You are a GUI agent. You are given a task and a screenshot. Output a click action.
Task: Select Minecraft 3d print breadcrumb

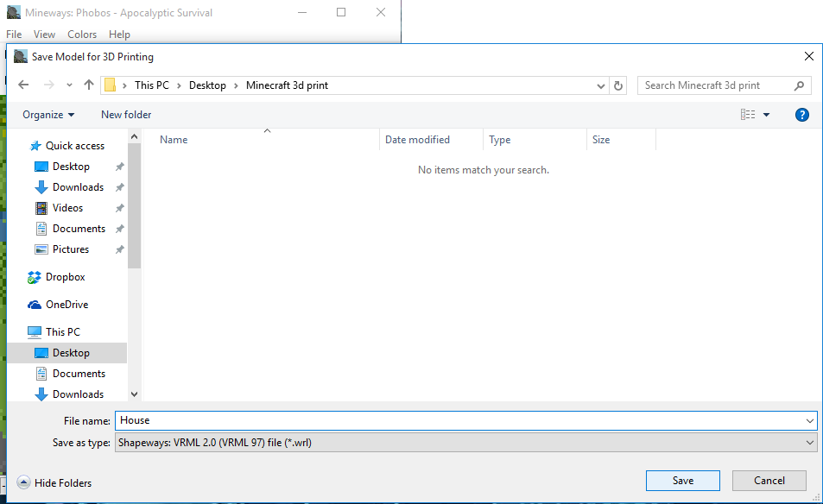click(x=287, y=85)
